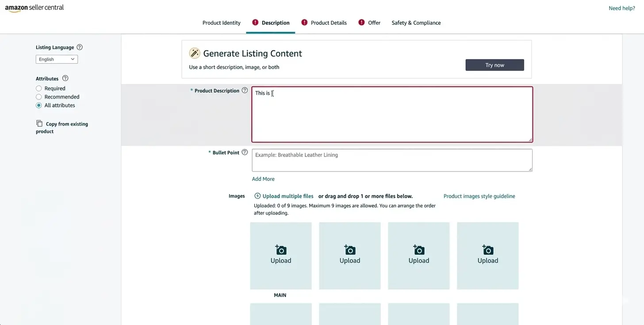644x325 pixels.
Task: Select the Required attributes radio button
Action: (39, 88)
